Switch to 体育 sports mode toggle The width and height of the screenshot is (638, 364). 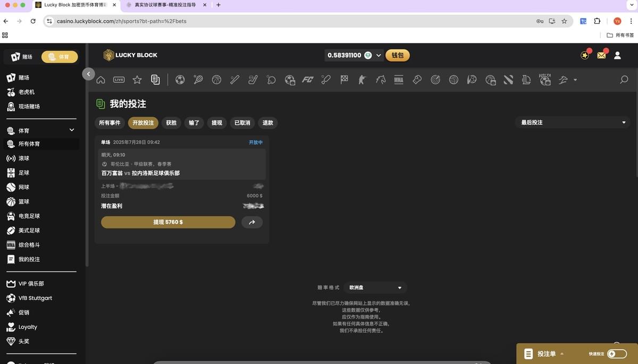[60, 57]
